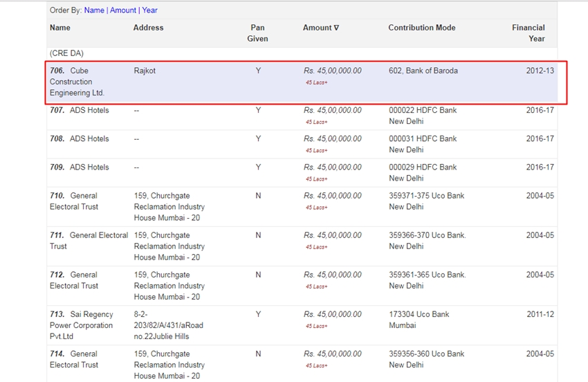
Task: Click the Address column header
Action: coord(148,28)
